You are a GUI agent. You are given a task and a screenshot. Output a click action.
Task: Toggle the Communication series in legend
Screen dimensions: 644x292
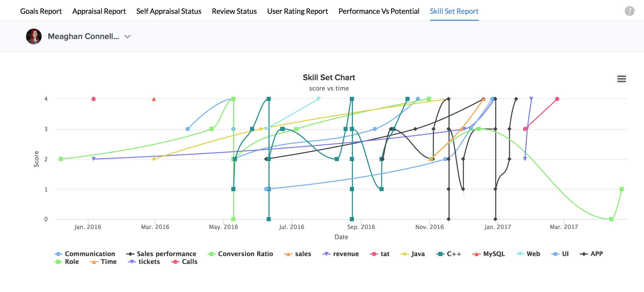(x=90, y=254)
